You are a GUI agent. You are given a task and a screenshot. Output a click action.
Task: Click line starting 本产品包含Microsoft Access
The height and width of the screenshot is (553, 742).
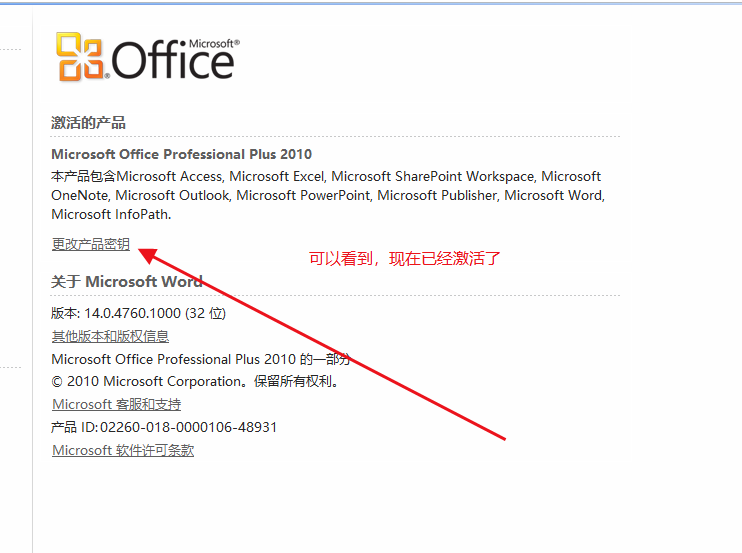click(326, 176)
